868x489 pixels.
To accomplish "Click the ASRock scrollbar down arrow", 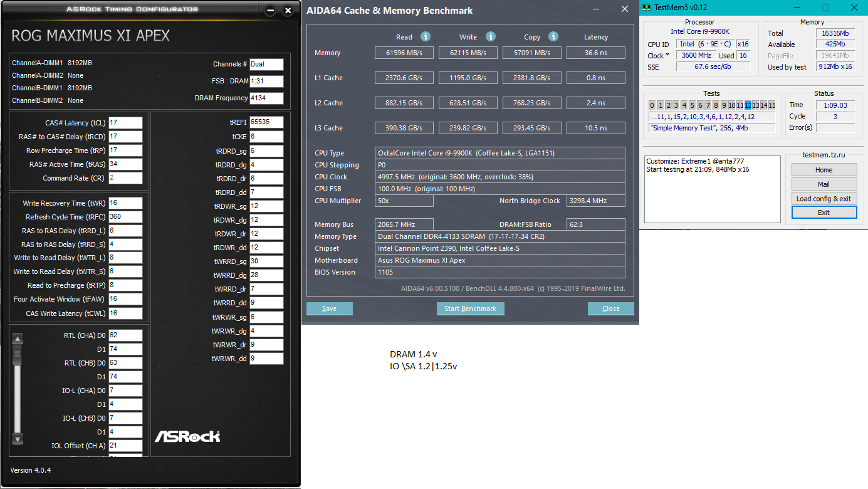I will 18,439.
